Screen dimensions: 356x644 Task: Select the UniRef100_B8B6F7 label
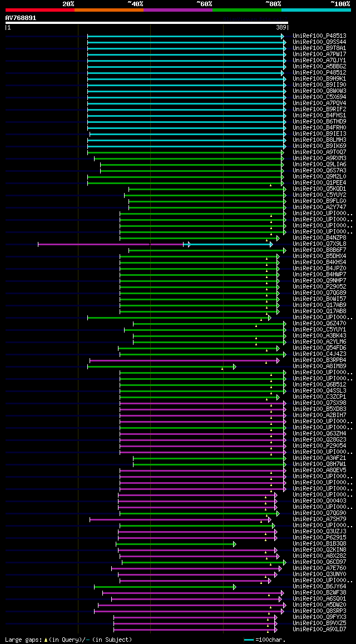click(x=319, y=250)
